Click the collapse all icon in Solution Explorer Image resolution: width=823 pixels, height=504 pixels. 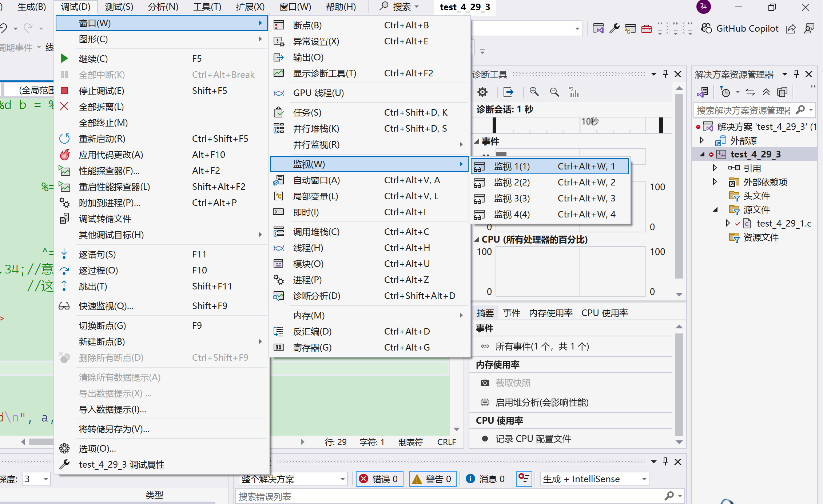click(766, 92)
